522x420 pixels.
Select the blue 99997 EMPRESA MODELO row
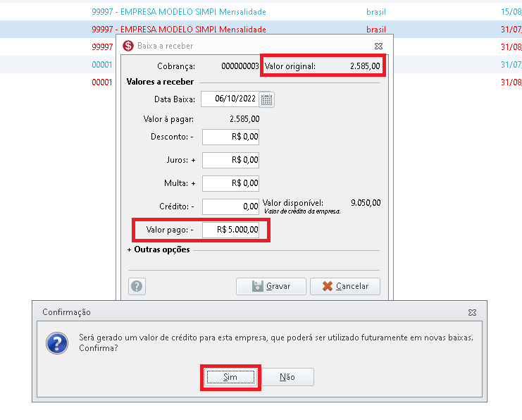point(261,12)
